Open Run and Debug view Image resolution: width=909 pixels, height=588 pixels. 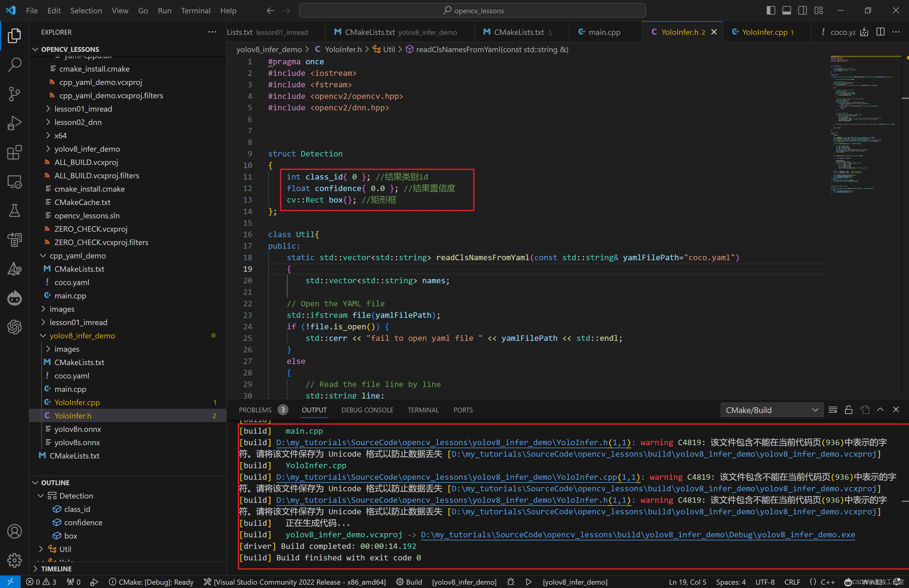[x=15, y=123]
